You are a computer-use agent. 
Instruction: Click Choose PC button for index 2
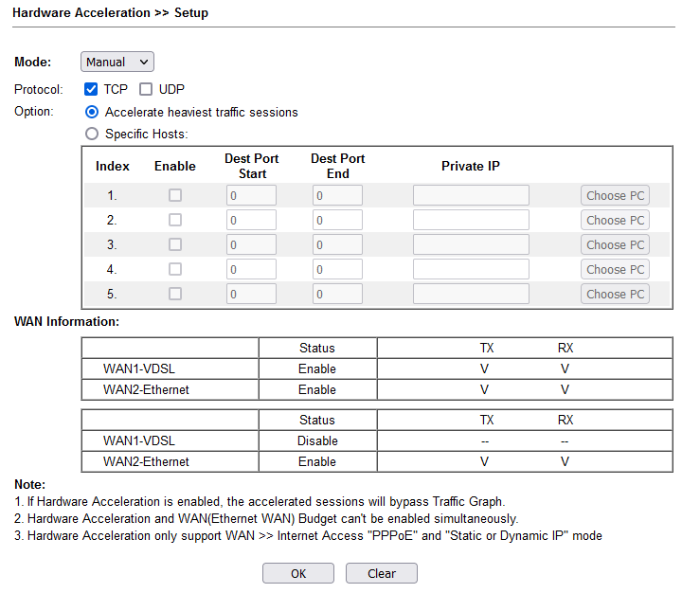pyautogui.click(x=615, y=220)
